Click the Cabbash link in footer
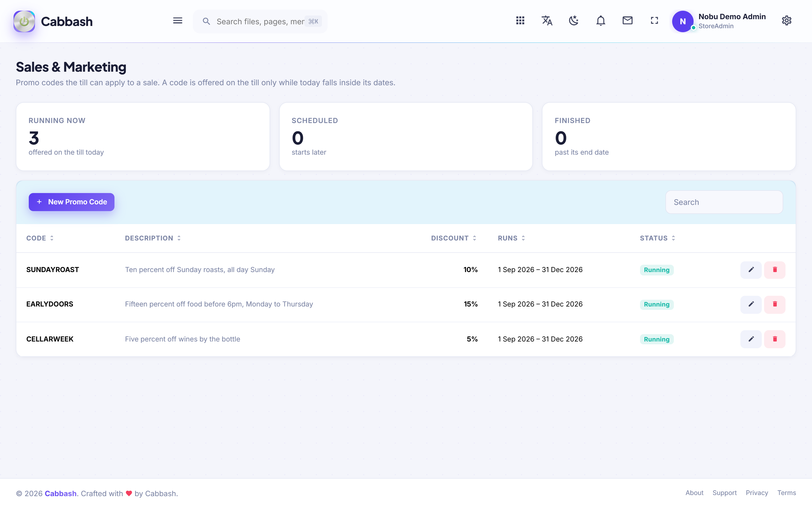This screenshot has height=508, width=812. click(61, 494)
